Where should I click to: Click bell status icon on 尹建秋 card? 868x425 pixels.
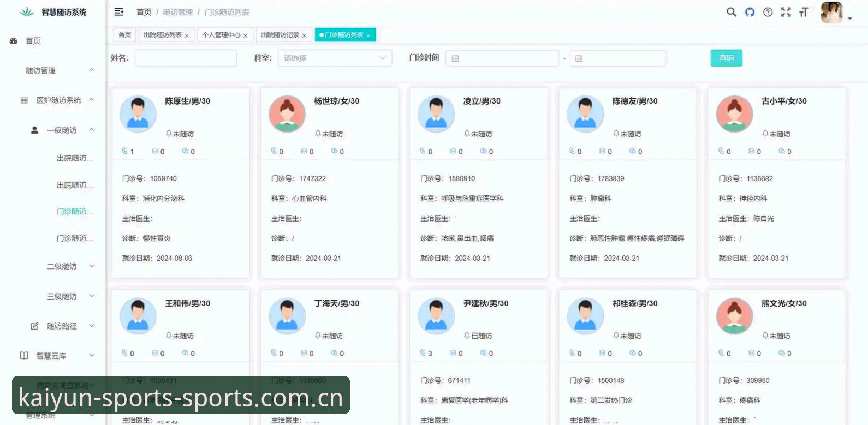[x=467, y=335]
